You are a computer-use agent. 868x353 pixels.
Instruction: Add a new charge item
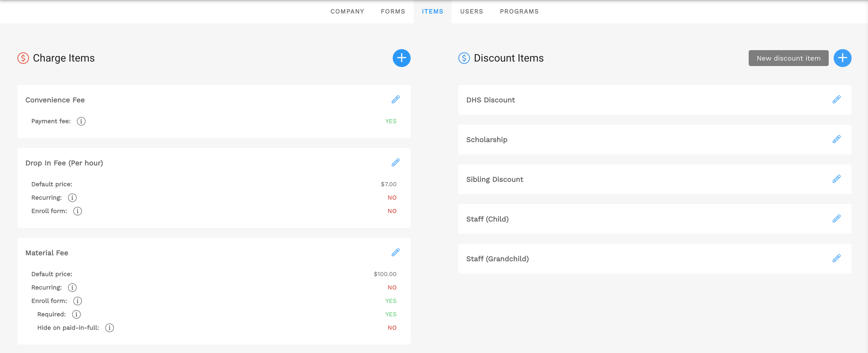pos(401,58)
